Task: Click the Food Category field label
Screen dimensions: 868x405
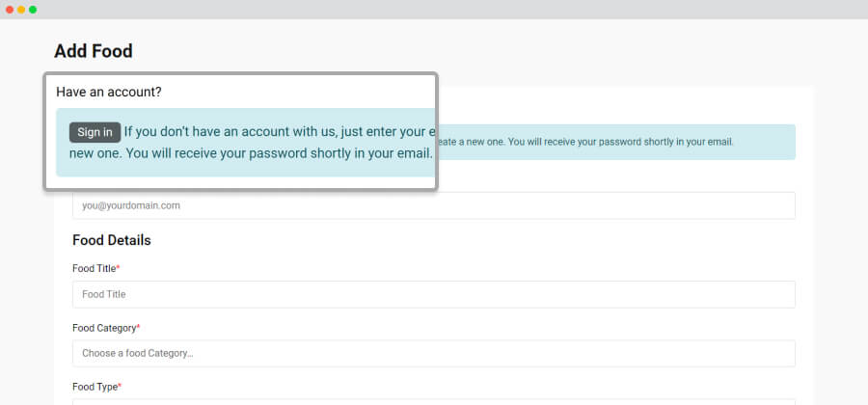Action: click(106, 328)
